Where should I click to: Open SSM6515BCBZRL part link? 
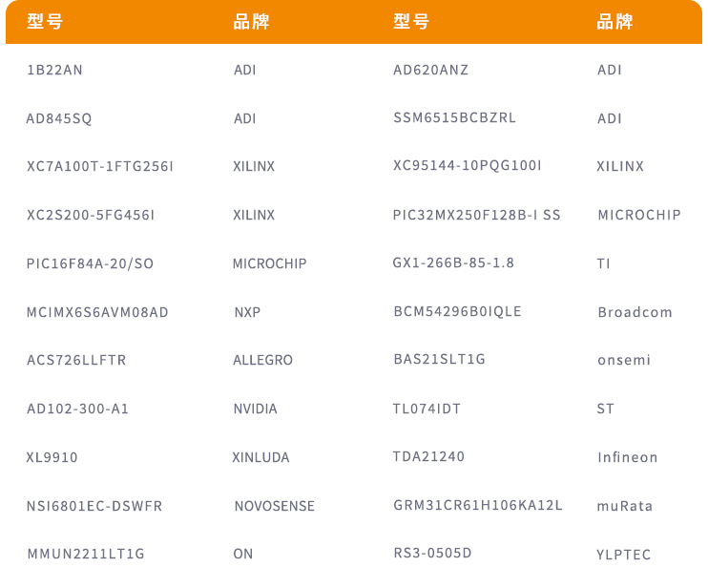tap(454, 118)
